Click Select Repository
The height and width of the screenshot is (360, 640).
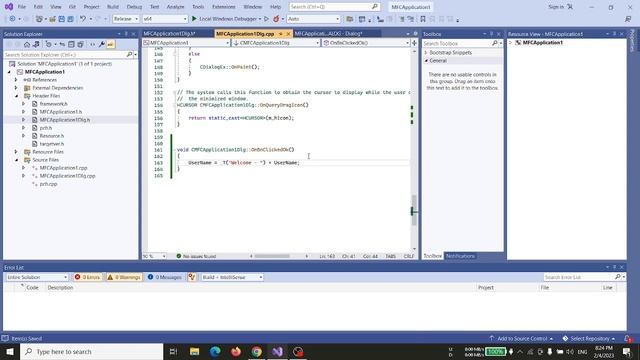tap(589, 338)
